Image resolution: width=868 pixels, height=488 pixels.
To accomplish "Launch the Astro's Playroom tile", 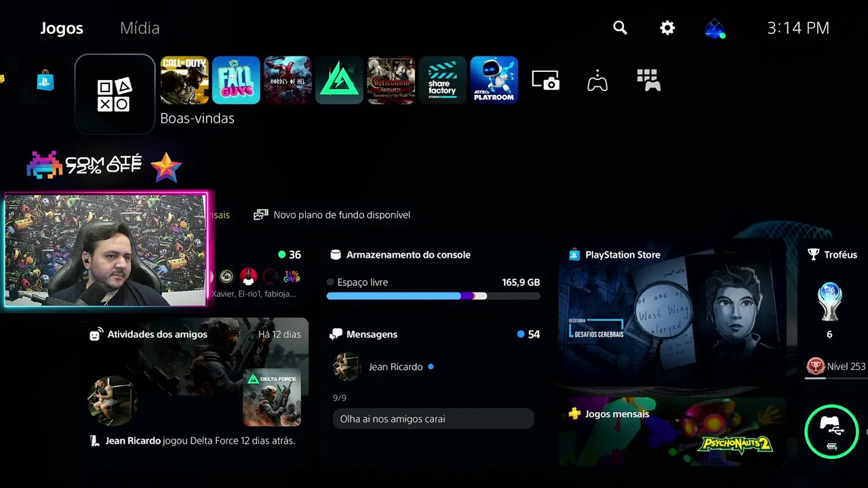I will pos(494,80).
